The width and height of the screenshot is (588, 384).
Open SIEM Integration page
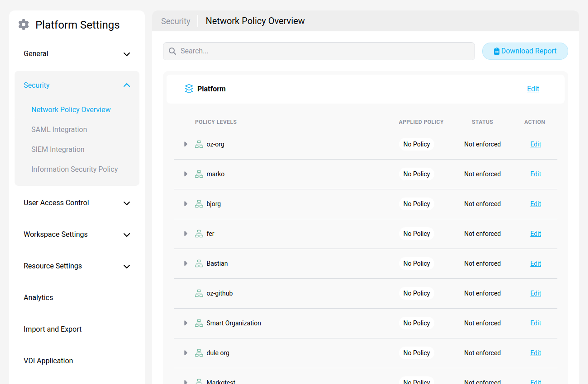(x=58, y=149)
